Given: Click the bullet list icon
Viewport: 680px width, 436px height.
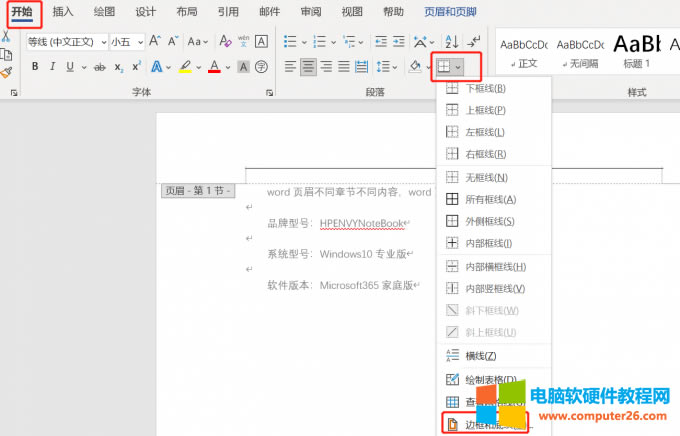Looking at the screenshot, I should (x=290, y=41).
